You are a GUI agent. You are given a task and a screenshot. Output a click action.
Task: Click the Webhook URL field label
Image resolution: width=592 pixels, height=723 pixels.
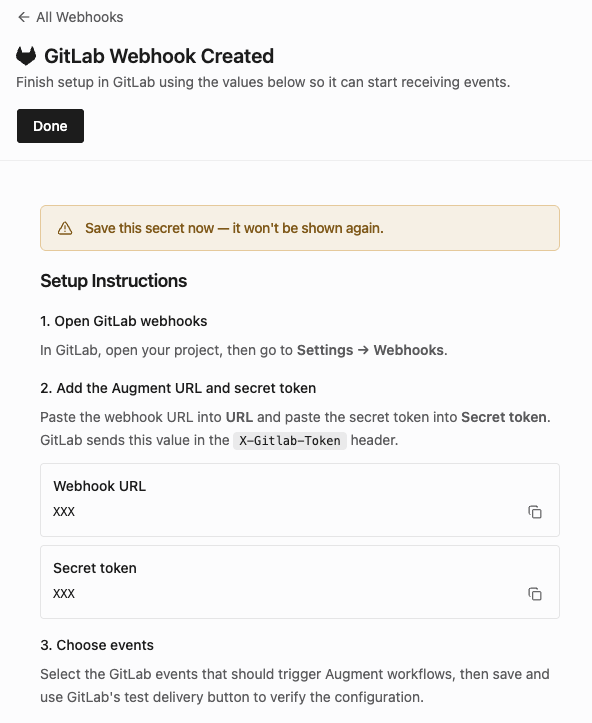click(100, 486)
